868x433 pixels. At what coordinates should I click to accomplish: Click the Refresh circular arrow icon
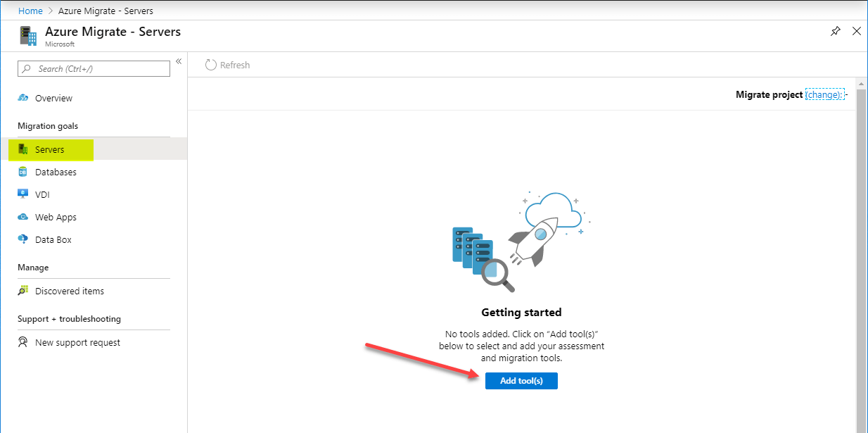pos(210,65)
